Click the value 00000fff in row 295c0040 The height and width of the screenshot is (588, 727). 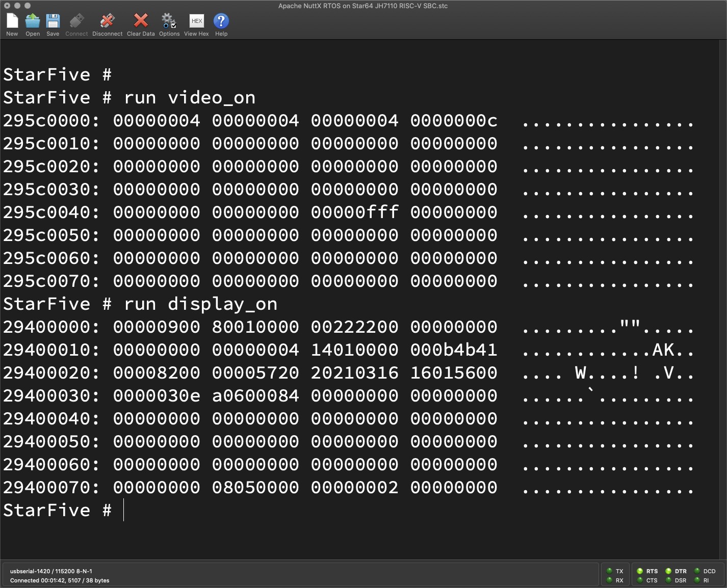click(x=355, y=212)
